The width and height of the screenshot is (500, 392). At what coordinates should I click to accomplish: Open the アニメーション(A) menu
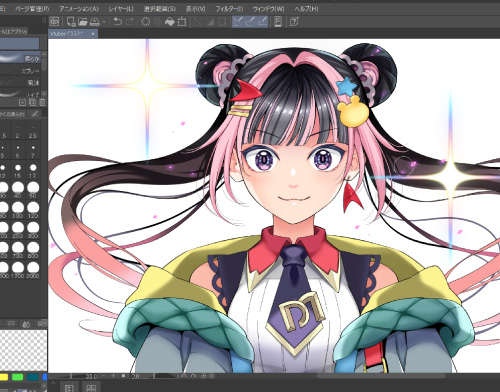click(x=79, y=9)
